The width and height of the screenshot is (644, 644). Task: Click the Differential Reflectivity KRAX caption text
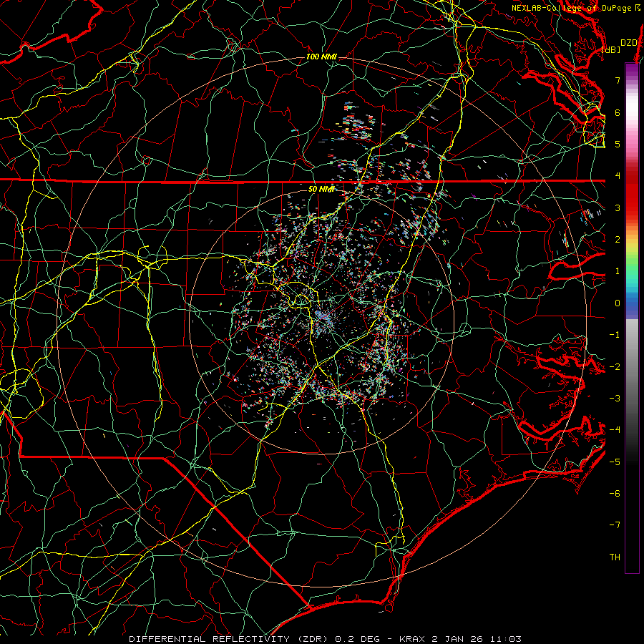coord(326,639)
